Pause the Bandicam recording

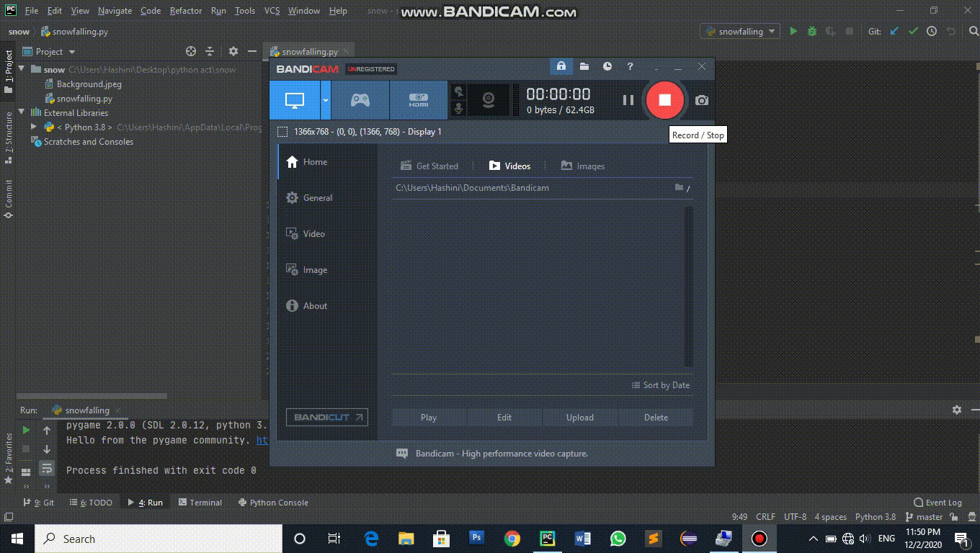coord(628,100)
